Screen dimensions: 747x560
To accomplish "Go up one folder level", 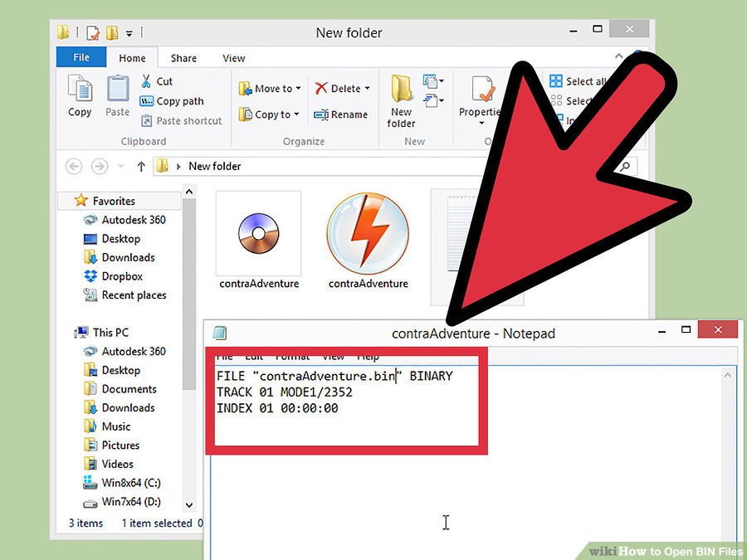I will coord(141,166).
